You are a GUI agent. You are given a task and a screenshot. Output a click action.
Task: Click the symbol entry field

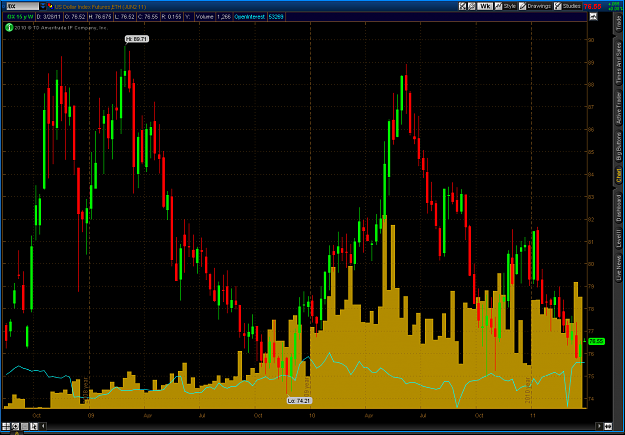pos(23,6)
